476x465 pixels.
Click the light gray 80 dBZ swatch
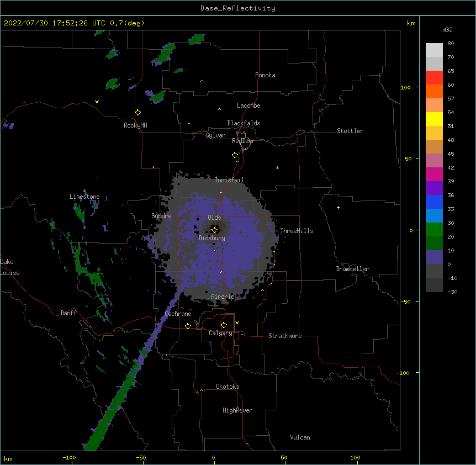tap(434, 50)
